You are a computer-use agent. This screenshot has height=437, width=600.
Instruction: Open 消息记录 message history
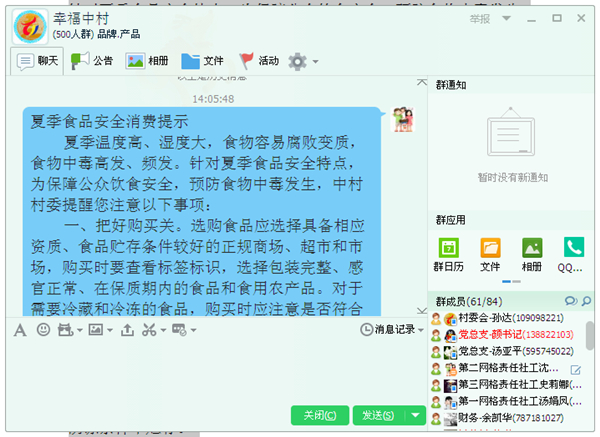click(388, 329)
